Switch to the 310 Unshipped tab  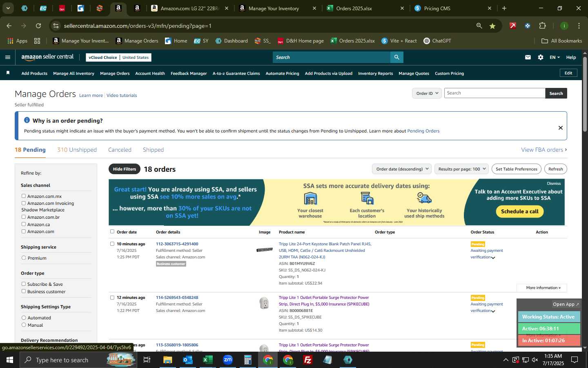(x=77, y=150)
